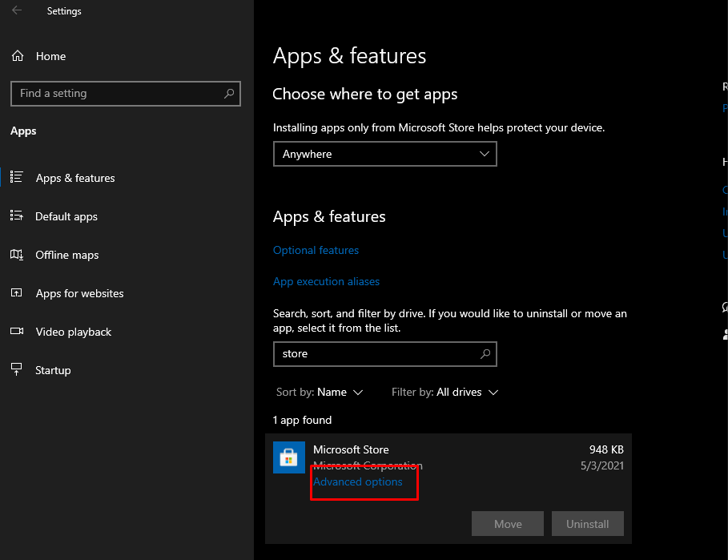Viewport: 728px width, 560px height.
Task: Click the magnifier in Find a setting
Action: click(229, 93)
